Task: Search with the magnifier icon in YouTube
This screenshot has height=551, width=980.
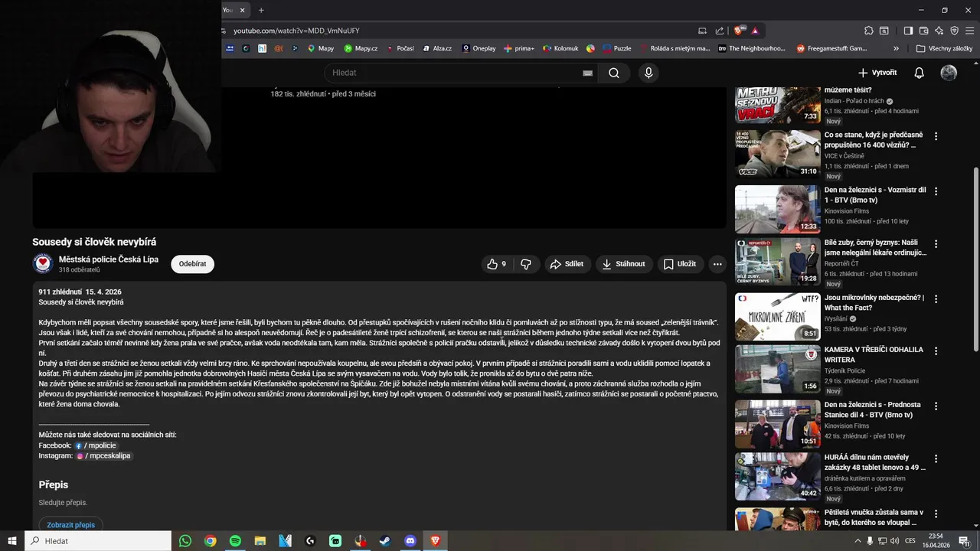Action: pos(614,73)
